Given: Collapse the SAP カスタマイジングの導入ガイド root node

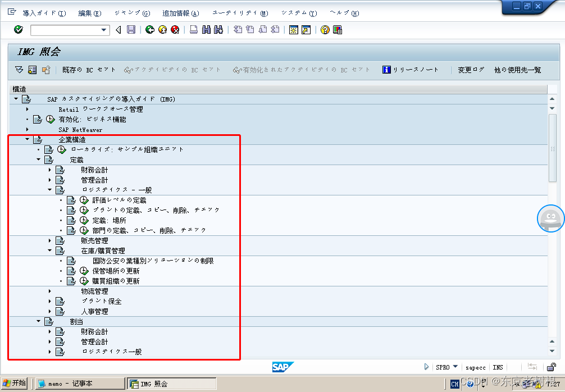Looking at the screenshot, I should (16, 99).
